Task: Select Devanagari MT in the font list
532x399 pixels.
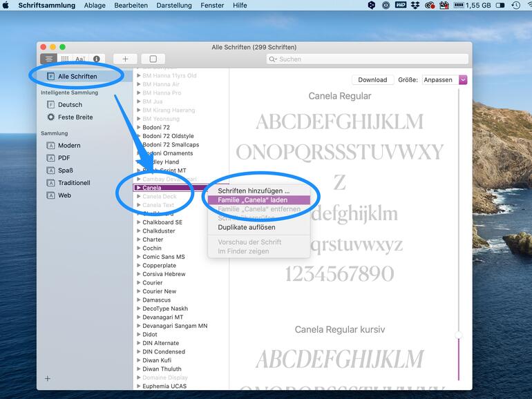Action: point(162,317)
